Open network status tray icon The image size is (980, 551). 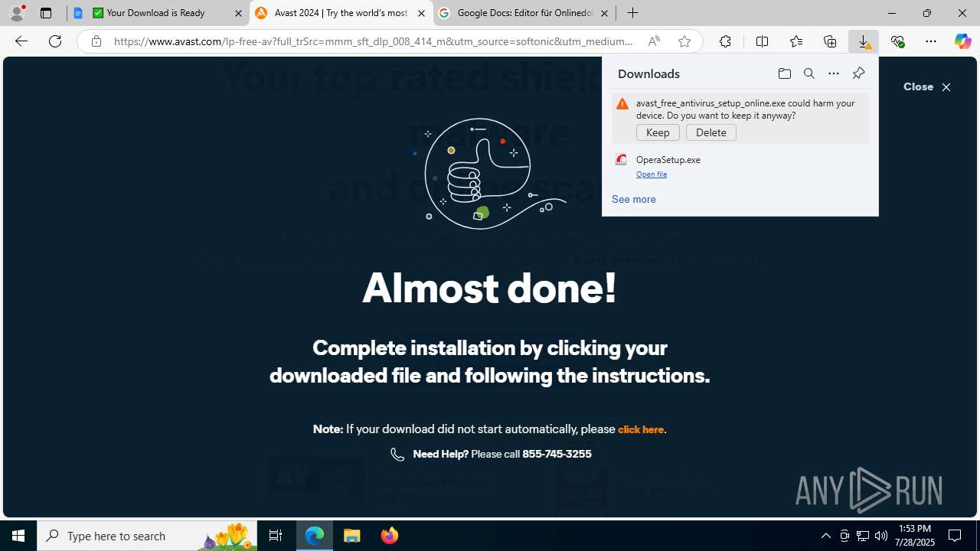pos(863,536)
